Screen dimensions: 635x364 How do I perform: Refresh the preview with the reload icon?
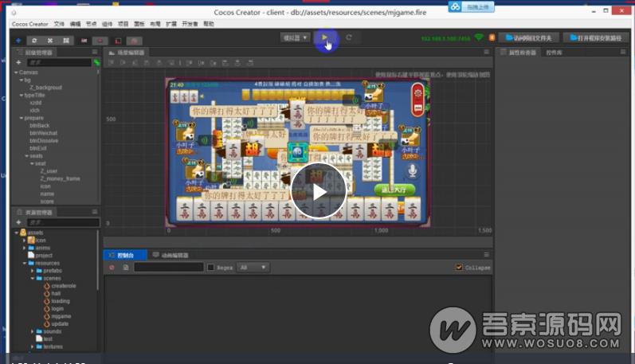coord(349,37)
